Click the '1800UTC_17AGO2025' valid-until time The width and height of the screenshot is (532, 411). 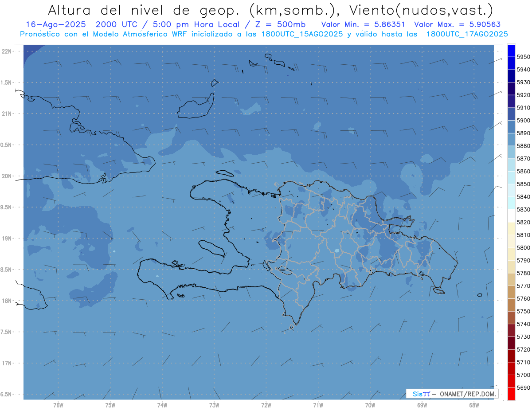click(x=467, y=34)
